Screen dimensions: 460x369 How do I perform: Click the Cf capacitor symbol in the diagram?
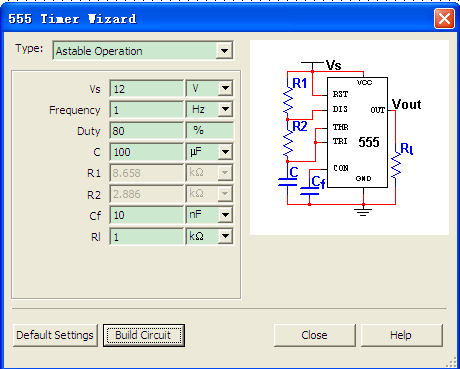tap(309, 191)
